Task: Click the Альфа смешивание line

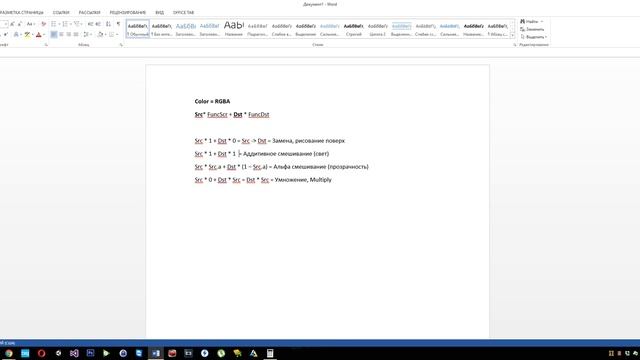Action: (x=281, y=167)
